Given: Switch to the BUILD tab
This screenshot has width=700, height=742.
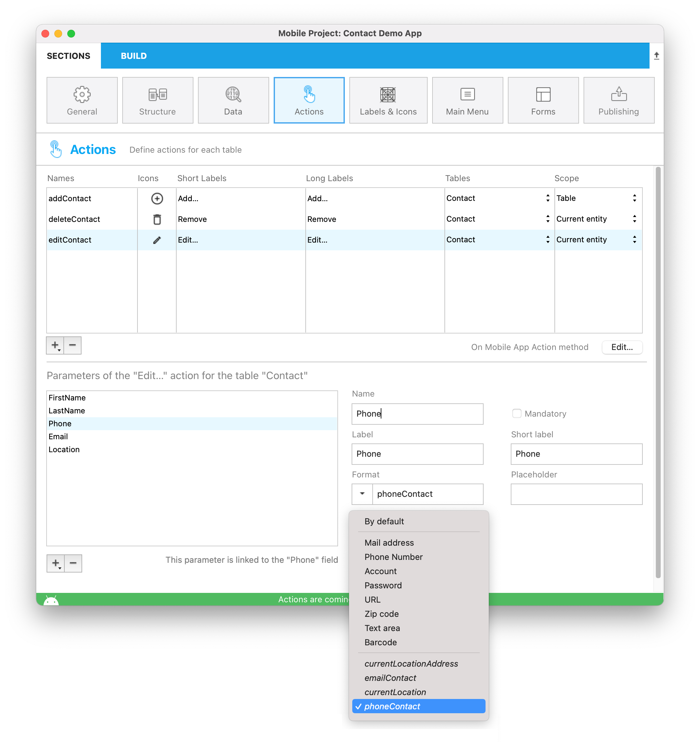Looking at the screenshot, I should 133,56.
